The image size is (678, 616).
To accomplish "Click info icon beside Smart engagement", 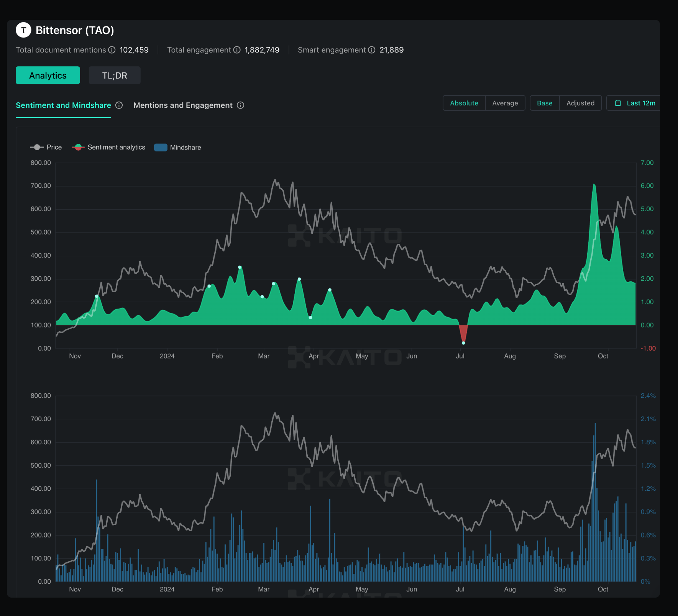I will click(372, 50).
